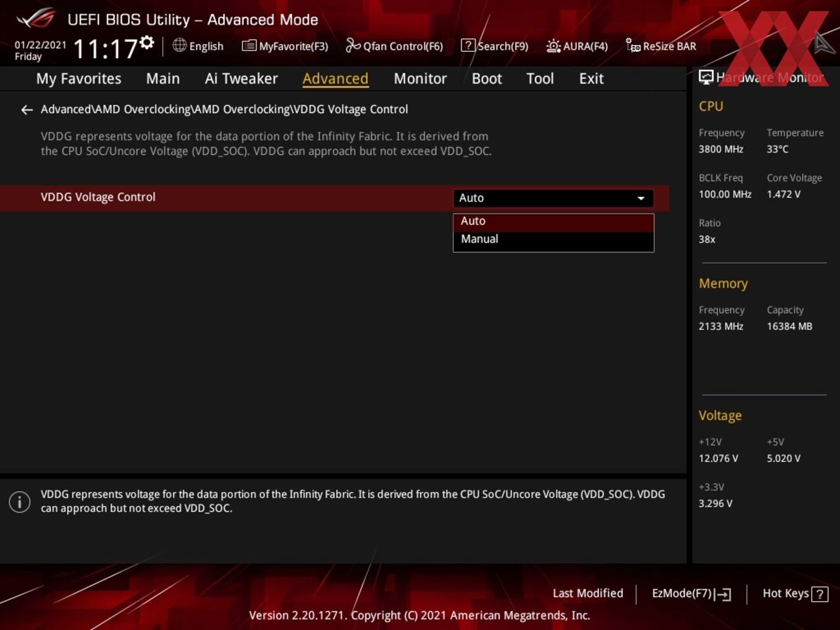Click Last Modified button
This screenshot has height=630, width=840.
tap(588, 594)
